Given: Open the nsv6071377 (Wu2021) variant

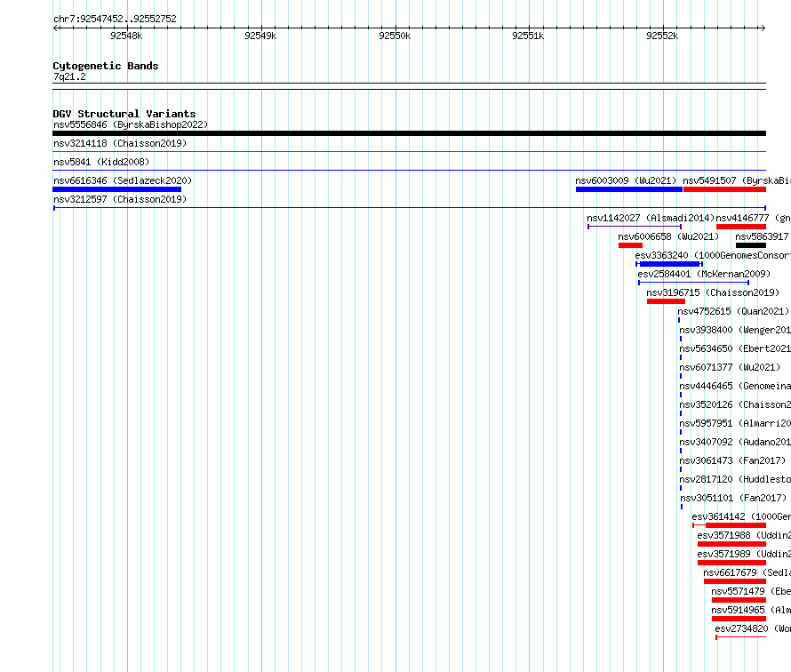Looking at the screenshot, I should (x=730, y=367).
